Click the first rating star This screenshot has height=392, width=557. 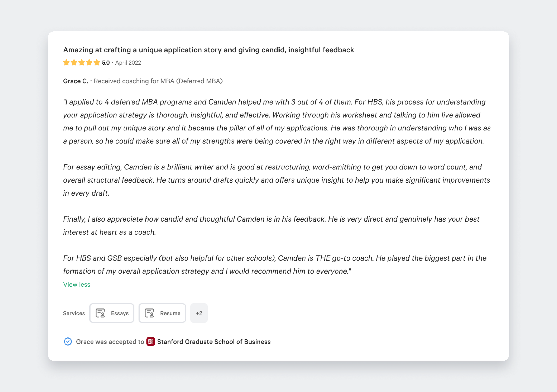tap(66, 62)
